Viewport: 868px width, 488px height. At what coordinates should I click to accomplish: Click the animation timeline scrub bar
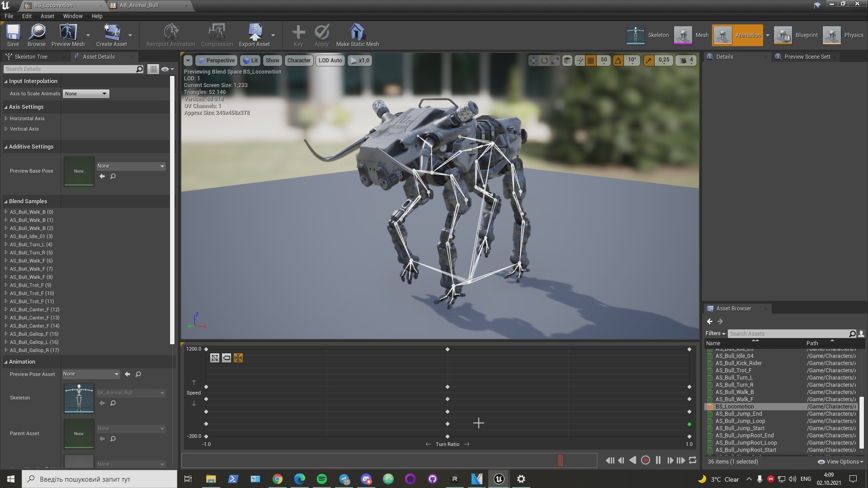click(389, 460)
